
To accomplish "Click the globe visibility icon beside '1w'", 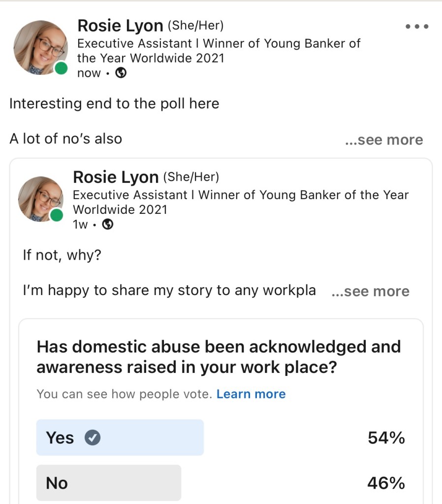I will point(107,225).
